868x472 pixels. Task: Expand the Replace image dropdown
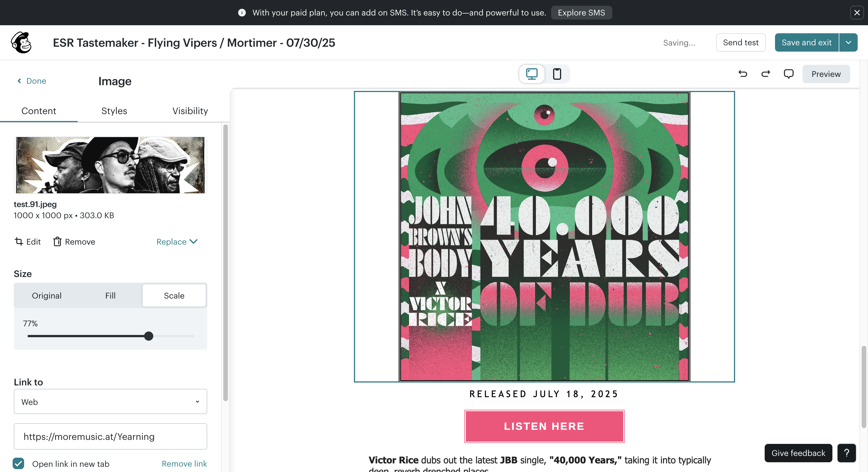click(177, 241)
